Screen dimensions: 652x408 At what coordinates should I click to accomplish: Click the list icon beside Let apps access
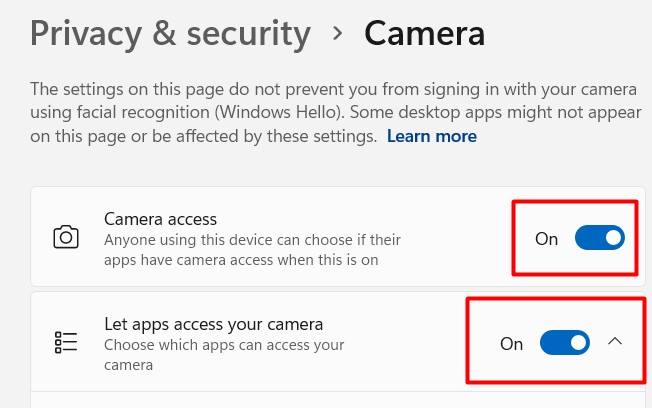(x=66, y=342)
